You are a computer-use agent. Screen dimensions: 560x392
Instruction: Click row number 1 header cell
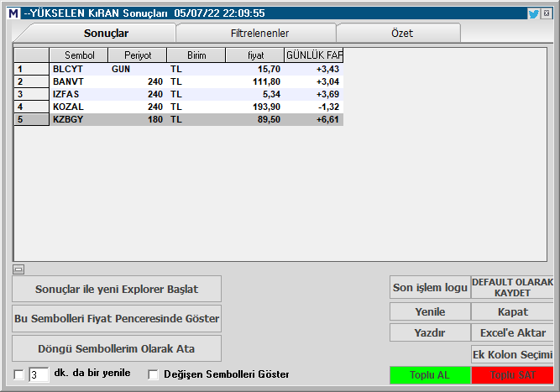[31, 69]
